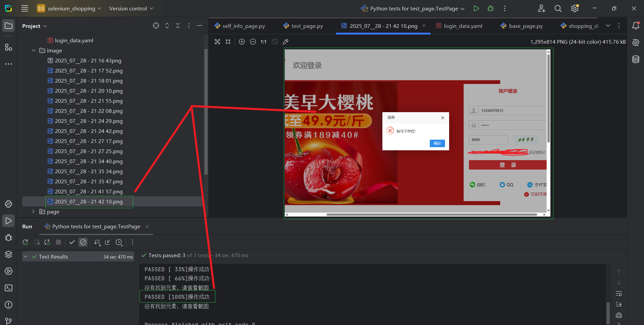Activate the pixel info pipette tool
644x325 pixels.
coord(286,42)
